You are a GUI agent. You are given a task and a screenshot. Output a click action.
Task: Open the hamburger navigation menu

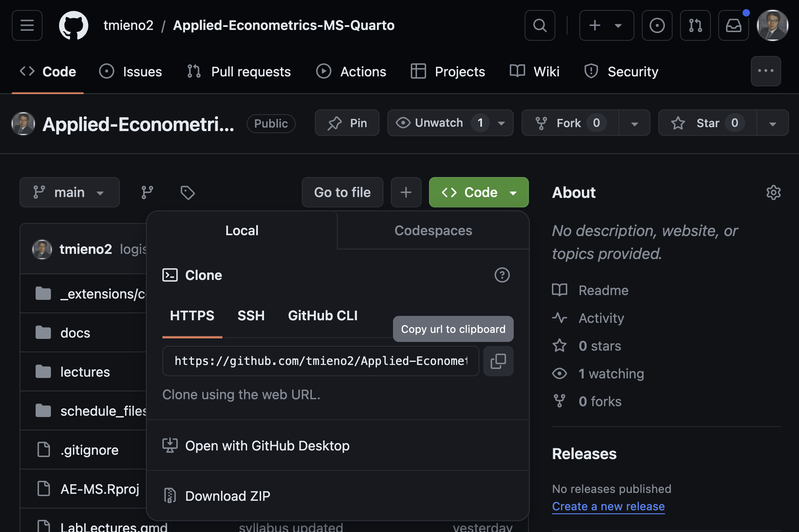pyautogui.click(x=27, y=26)
